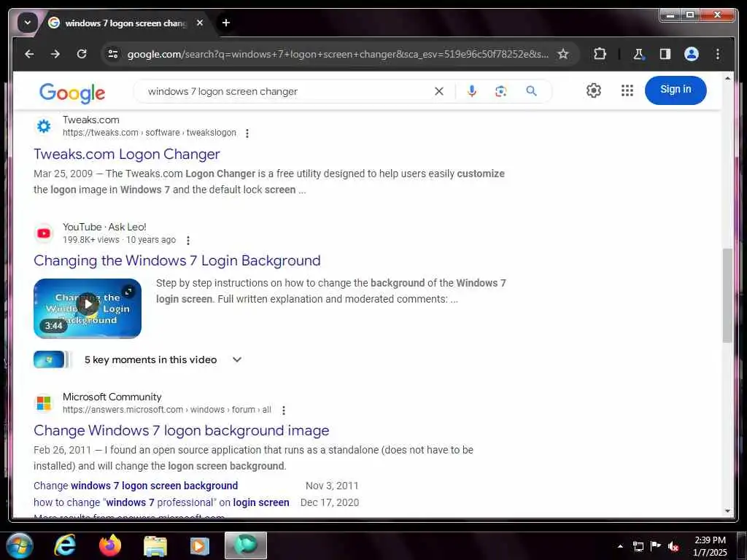The height and width of the screenshot is (560, 747).
Task: Bookmark this page with the star
Action: [563, 54]
